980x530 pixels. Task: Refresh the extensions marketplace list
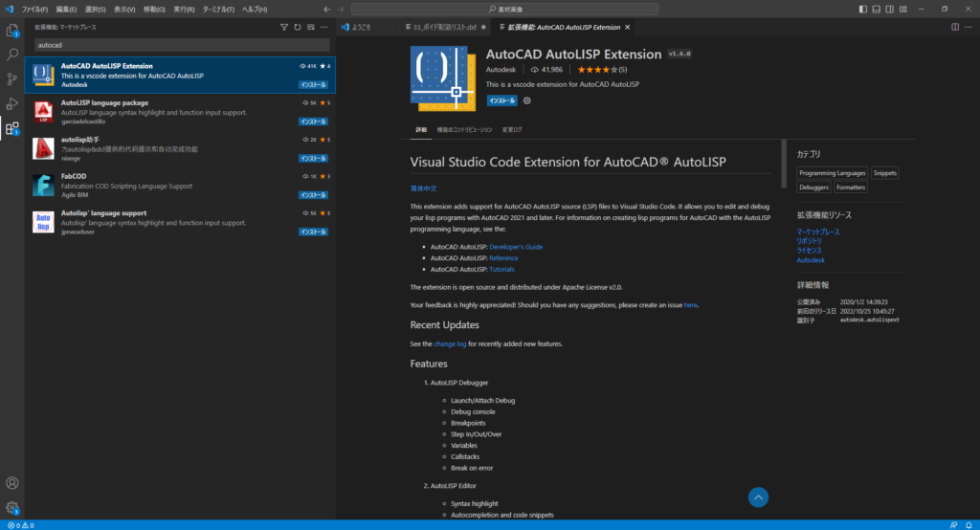pyautogui.click(x=298, y=28)
